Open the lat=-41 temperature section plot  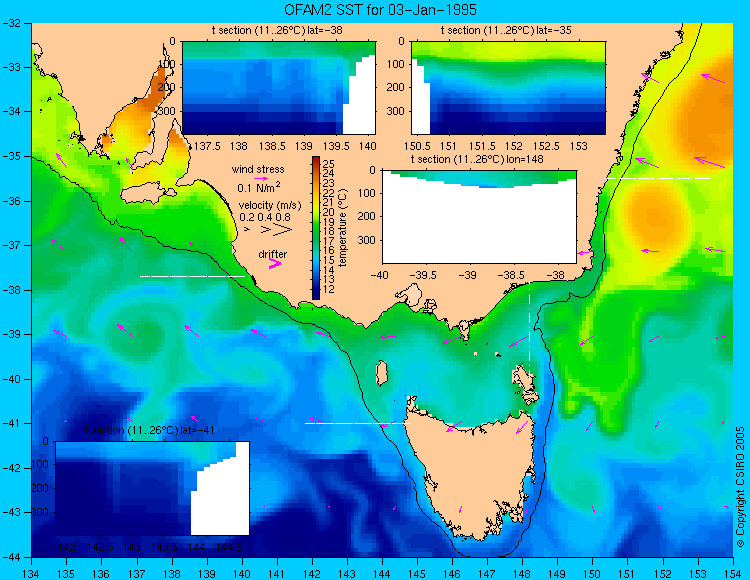click(153, 488)
